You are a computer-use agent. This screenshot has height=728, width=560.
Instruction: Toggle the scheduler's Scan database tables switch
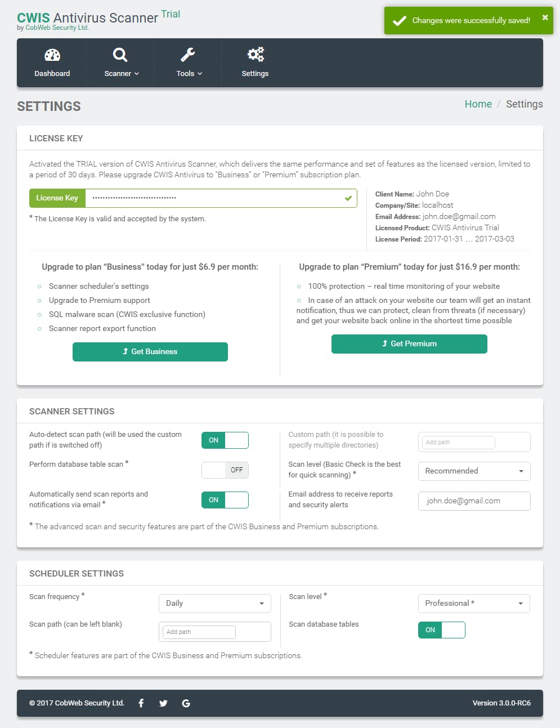(442, 630)
